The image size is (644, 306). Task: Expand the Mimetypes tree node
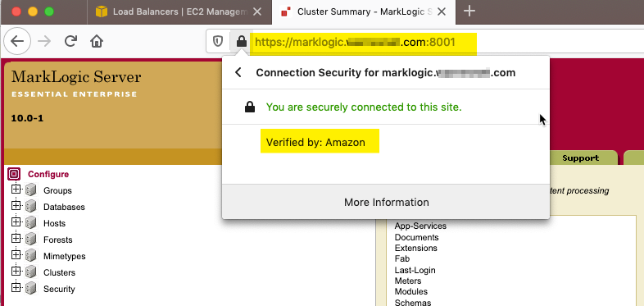click(16, 254)
